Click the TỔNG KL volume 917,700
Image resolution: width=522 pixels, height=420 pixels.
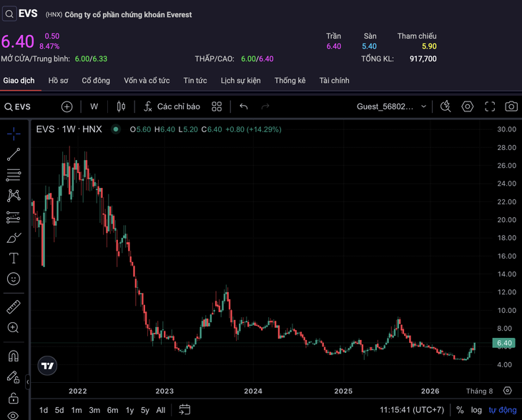click(423, 59)
